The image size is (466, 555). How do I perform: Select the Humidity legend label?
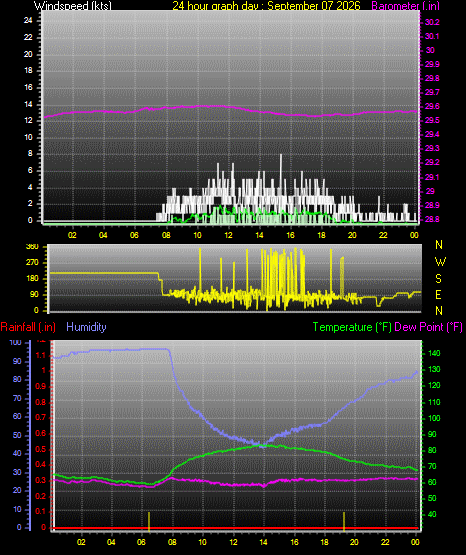(86, 327)
